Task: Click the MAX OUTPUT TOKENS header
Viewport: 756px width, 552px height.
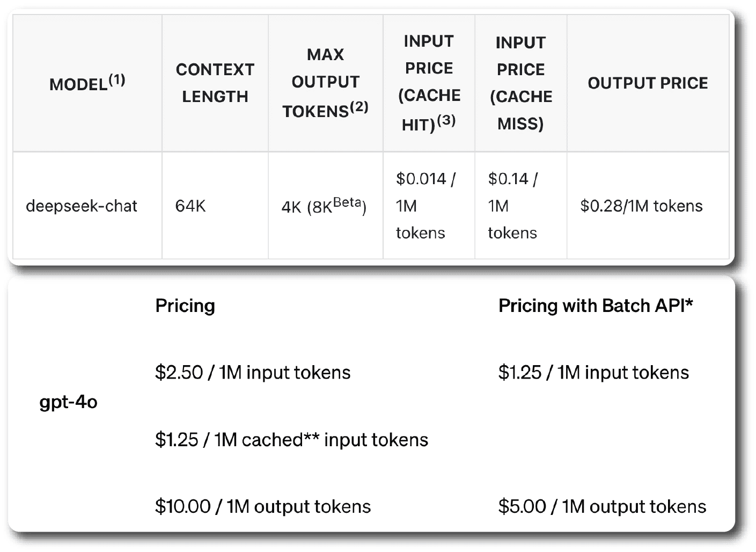Action: [x=325, y=83]
